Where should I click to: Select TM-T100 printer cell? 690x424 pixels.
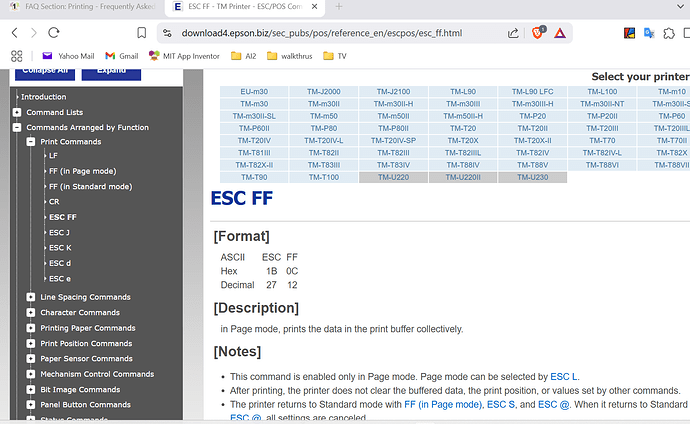click(x=324, y=177)
